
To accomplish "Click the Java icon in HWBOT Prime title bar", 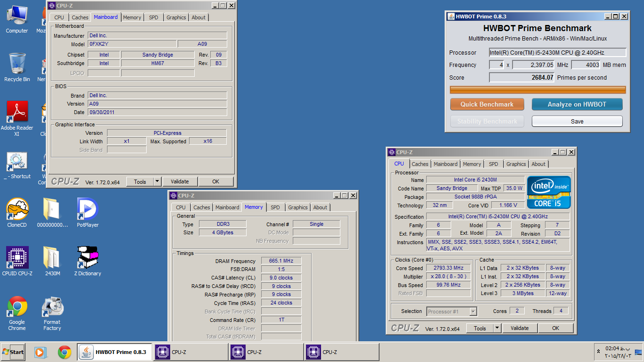I will tap(451, 16).
